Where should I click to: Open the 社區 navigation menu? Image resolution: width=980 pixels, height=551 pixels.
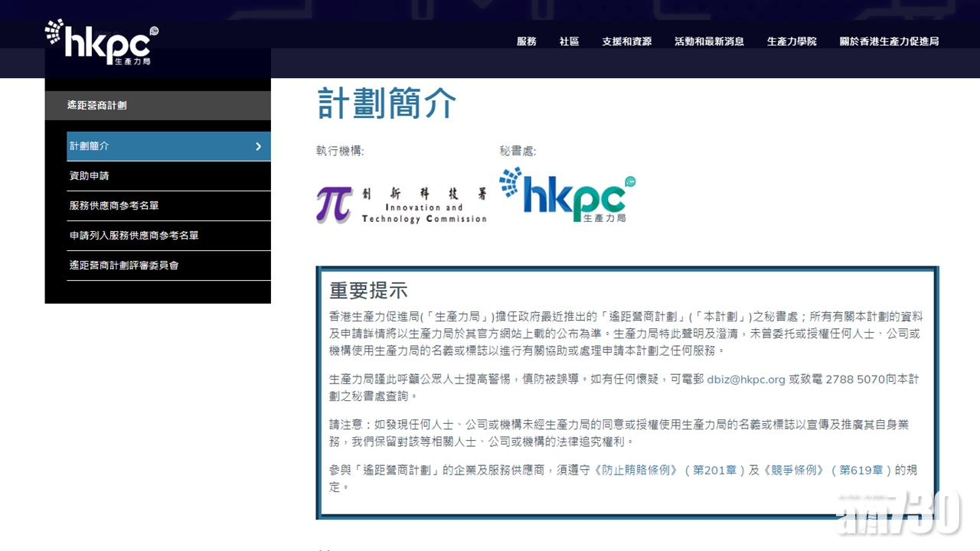point(569,41)
